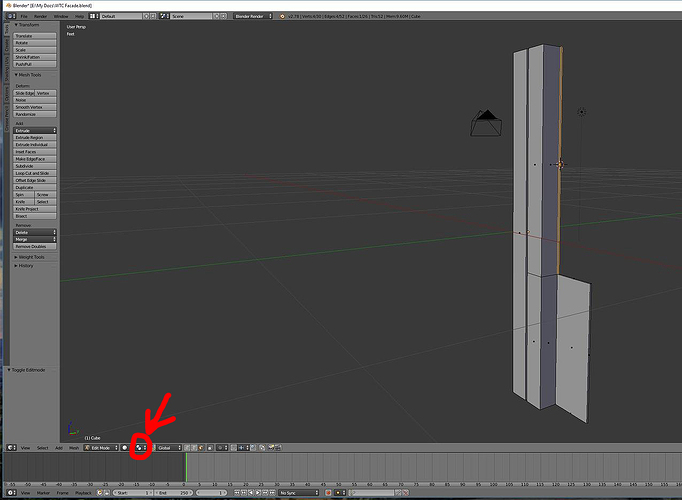Viewport: 682px width, 500px height.
Task: Open the viewport shading selector
Action: point(125,447)
